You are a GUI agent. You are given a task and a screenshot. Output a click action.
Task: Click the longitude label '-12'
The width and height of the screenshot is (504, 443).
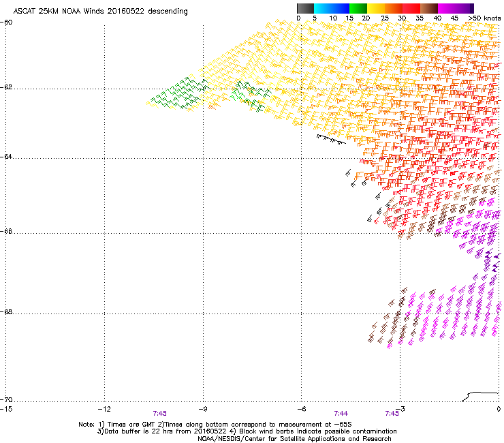(104, 409)
